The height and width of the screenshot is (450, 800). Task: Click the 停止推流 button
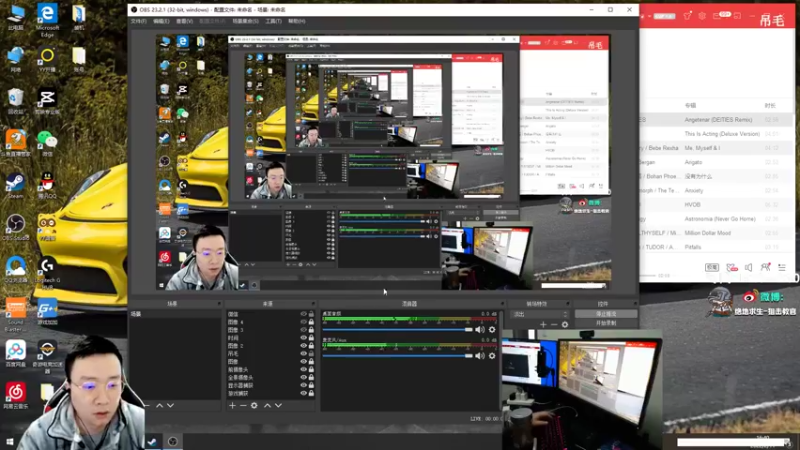pyautogui.click(x=606, y=314)
